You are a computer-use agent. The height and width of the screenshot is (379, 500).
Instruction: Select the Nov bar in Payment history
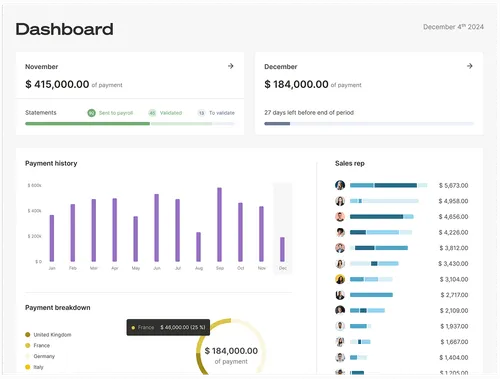[261, 234]
